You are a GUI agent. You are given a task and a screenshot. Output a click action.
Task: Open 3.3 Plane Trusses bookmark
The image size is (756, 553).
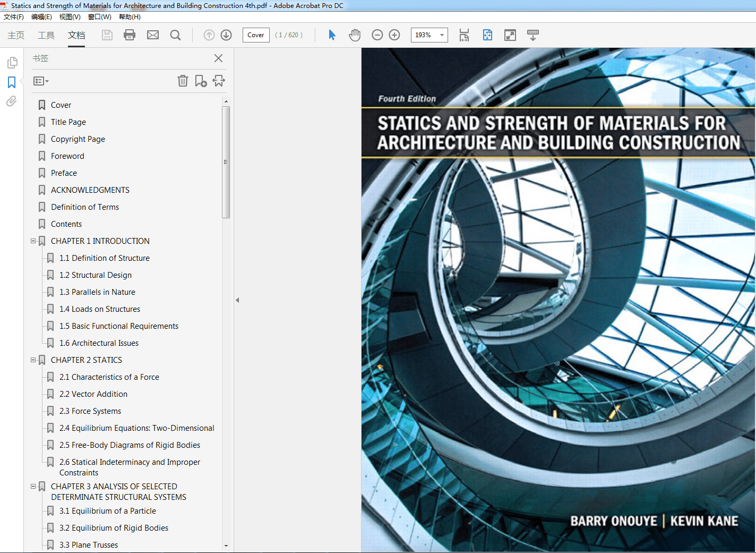tap(89, 545)
